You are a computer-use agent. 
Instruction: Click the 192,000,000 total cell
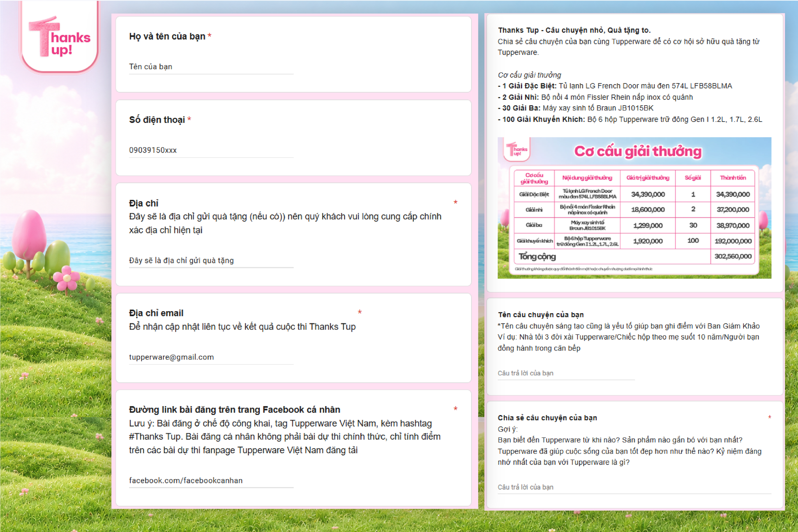pos(733,241)
